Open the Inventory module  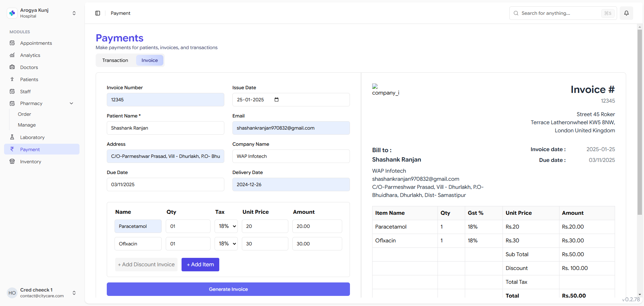coord(42,162)
